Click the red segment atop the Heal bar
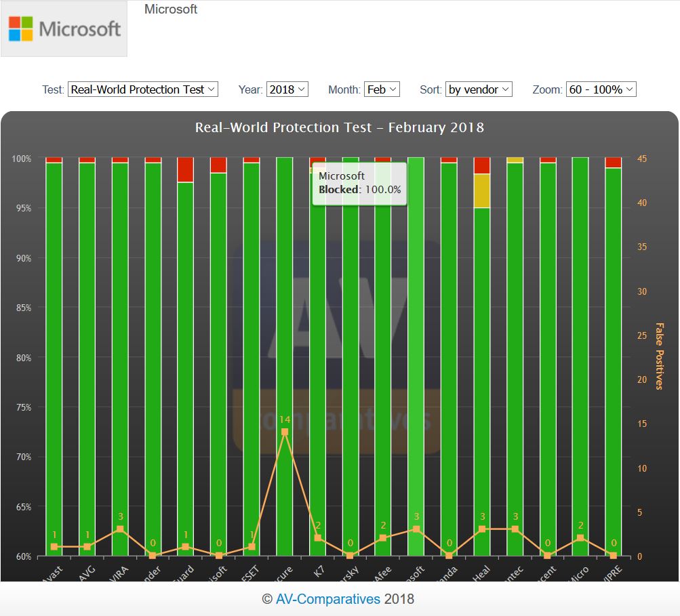The height and width of the screenshot is (616, 680). 482,165
